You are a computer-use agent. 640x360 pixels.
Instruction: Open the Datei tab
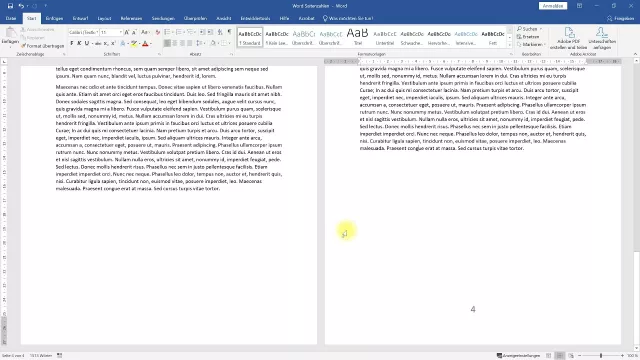11,18
